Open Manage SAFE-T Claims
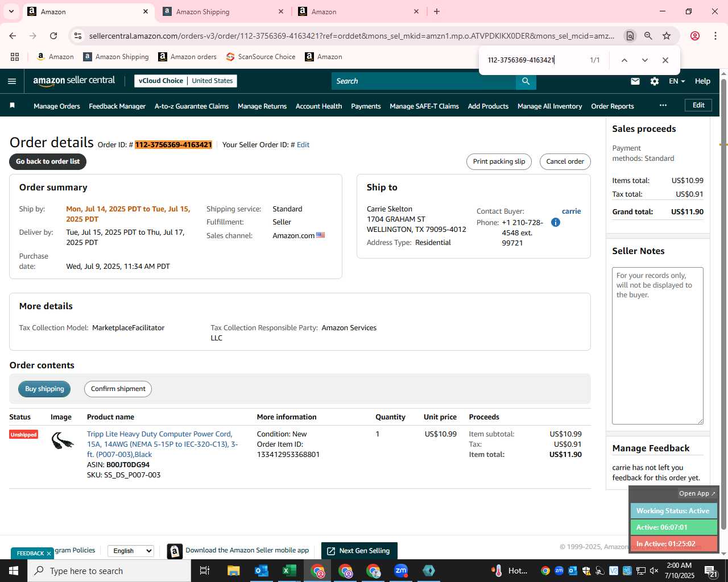This screenshot has width=728, height=582. click(x=424, y=106)
